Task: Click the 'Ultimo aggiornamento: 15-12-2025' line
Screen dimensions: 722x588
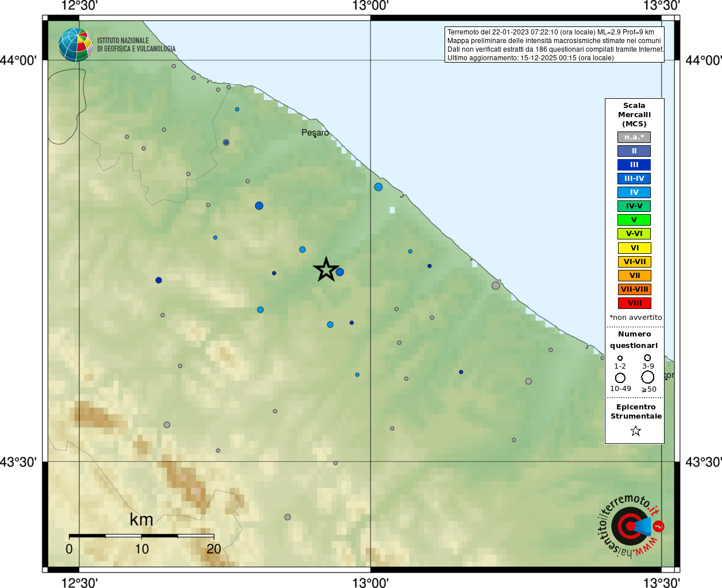Action: 530,58
